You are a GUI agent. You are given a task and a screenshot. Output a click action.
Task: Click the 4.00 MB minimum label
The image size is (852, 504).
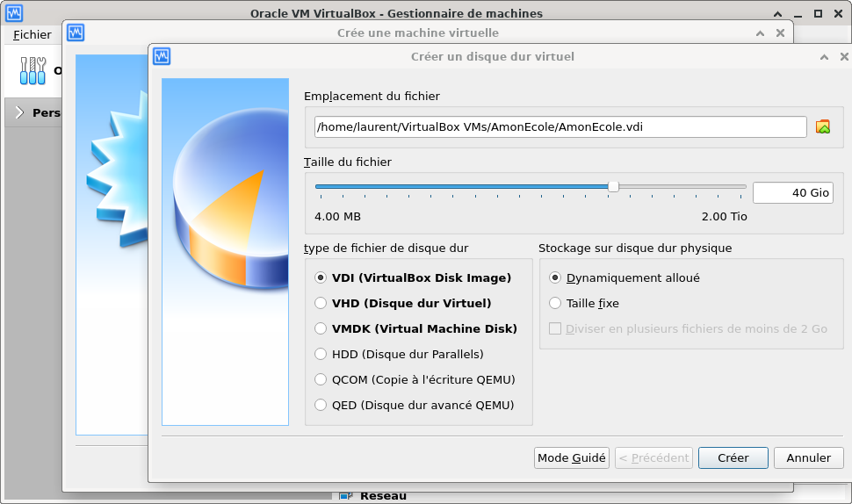337,216
